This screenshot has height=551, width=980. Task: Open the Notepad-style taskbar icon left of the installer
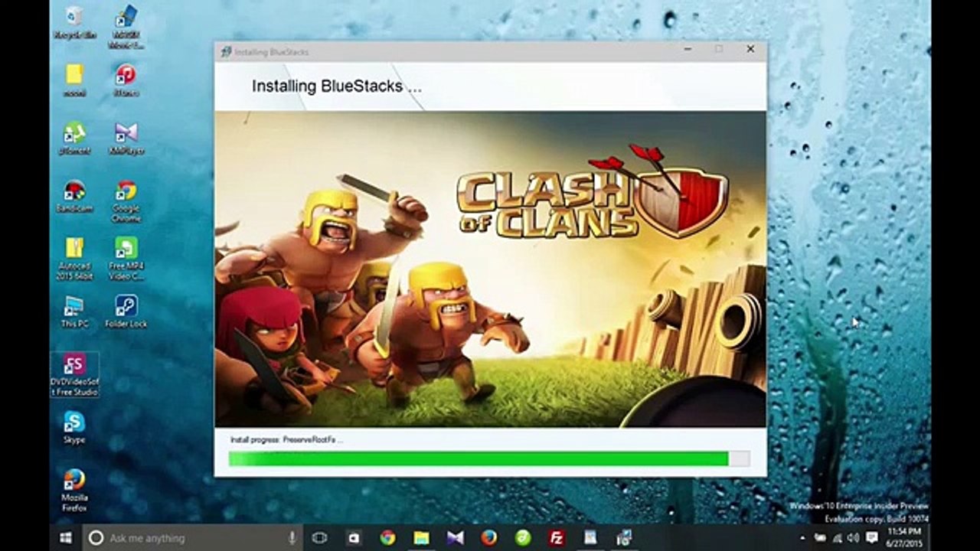(590, 538)
